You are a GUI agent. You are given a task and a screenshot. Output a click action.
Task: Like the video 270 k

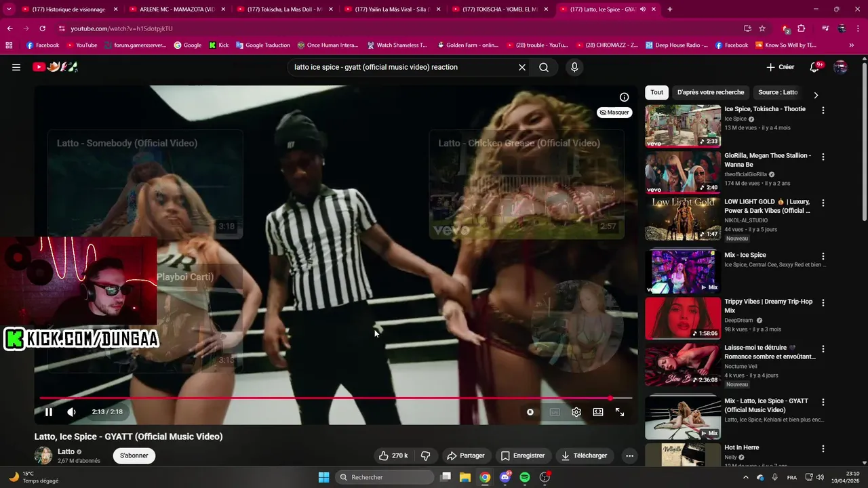[393, 455]
